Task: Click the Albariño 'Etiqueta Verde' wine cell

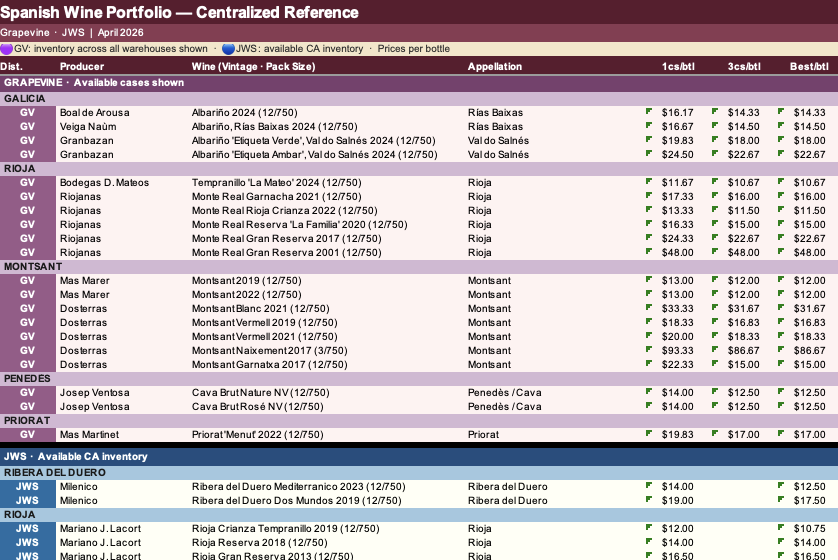Action: (314, 141)
